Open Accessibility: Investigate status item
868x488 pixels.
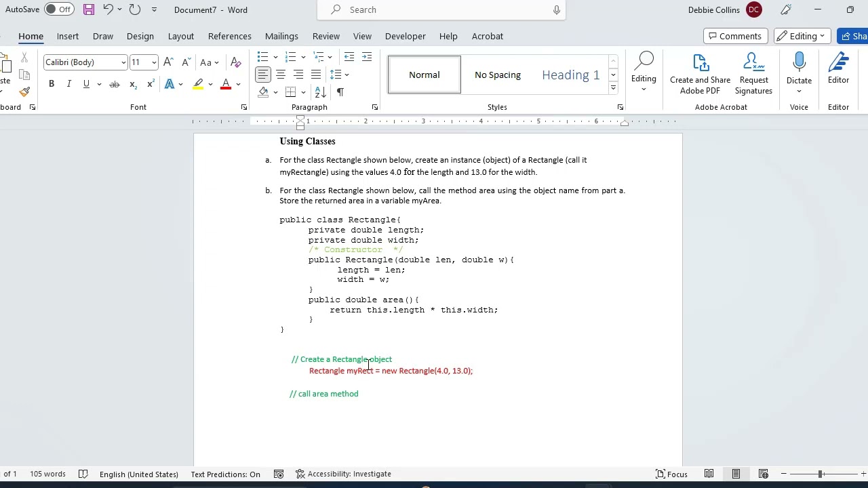pyautogui.click(x=343, y=474)
